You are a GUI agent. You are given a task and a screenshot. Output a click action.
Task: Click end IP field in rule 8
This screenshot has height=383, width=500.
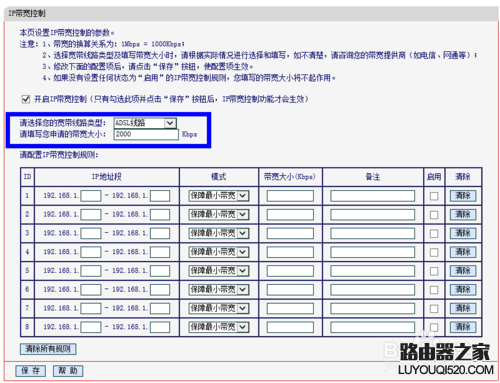coord(160,327)
